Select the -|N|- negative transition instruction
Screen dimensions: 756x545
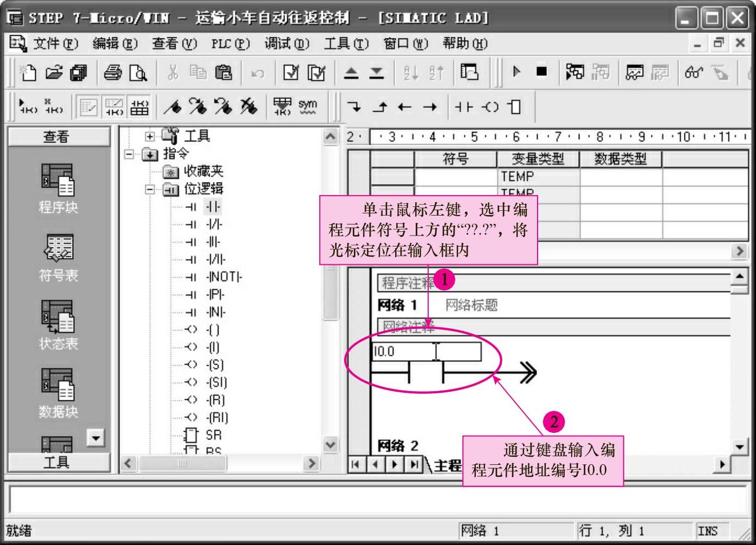click(x=216, y=312)
